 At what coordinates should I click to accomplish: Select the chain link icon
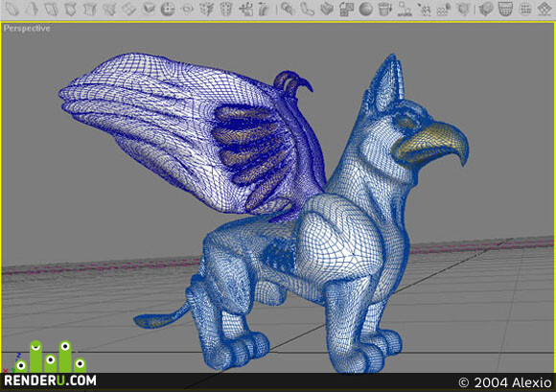click(x=307, y=9)
